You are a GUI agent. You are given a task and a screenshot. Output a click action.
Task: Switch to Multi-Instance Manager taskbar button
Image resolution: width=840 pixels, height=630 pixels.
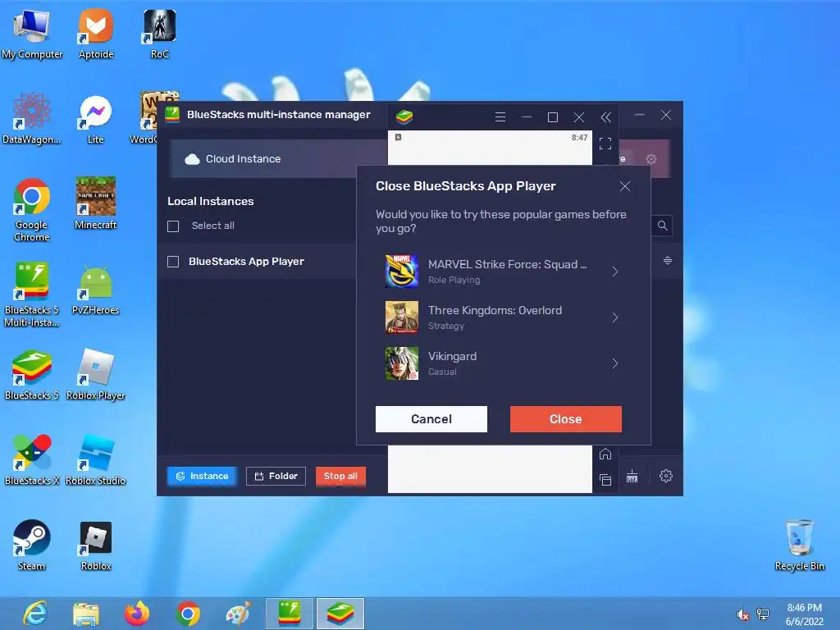(x=290, y=614)
